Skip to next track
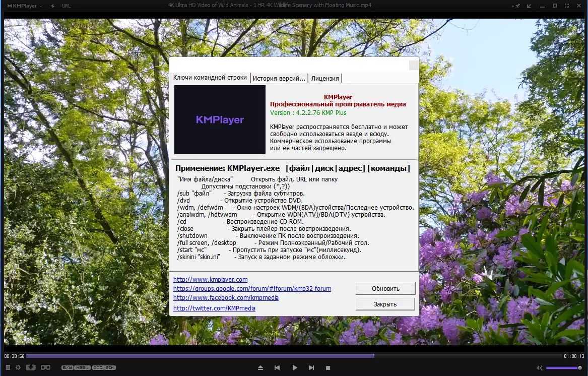Viewport: 588px width, 376px height. (311, 368)
